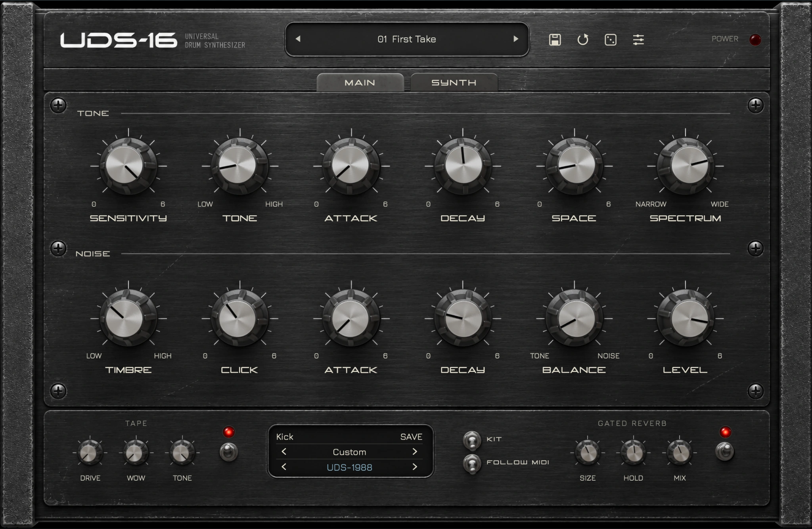Click the gated reverb HOLD knob
Screen dimensions: 812x529
(633, 452)
